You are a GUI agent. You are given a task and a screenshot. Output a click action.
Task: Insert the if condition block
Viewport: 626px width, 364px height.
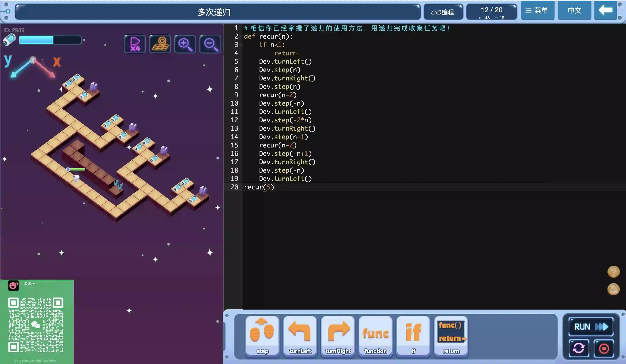413,335
